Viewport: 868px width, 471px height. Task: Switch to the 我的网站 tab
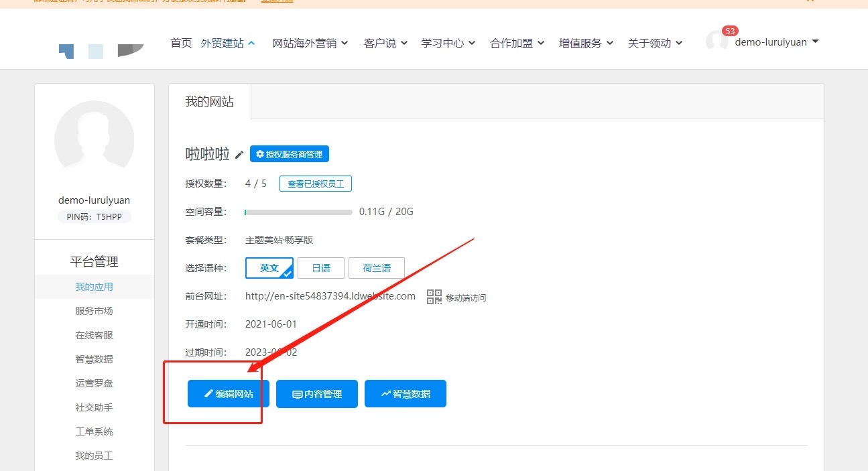[210, 102]
